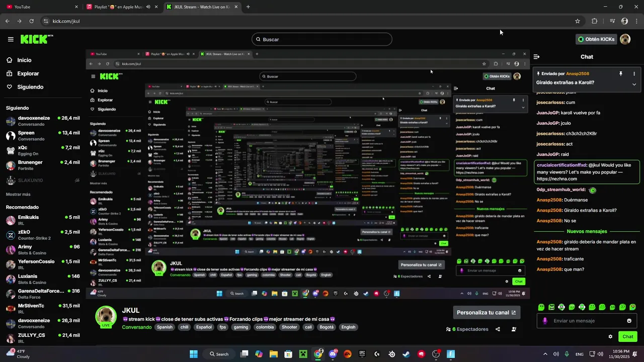Image resolution: width=644 pixels, height=362 pixels.
Task: Open Discord from the taskbar
Action: click(x=333, y=354)
